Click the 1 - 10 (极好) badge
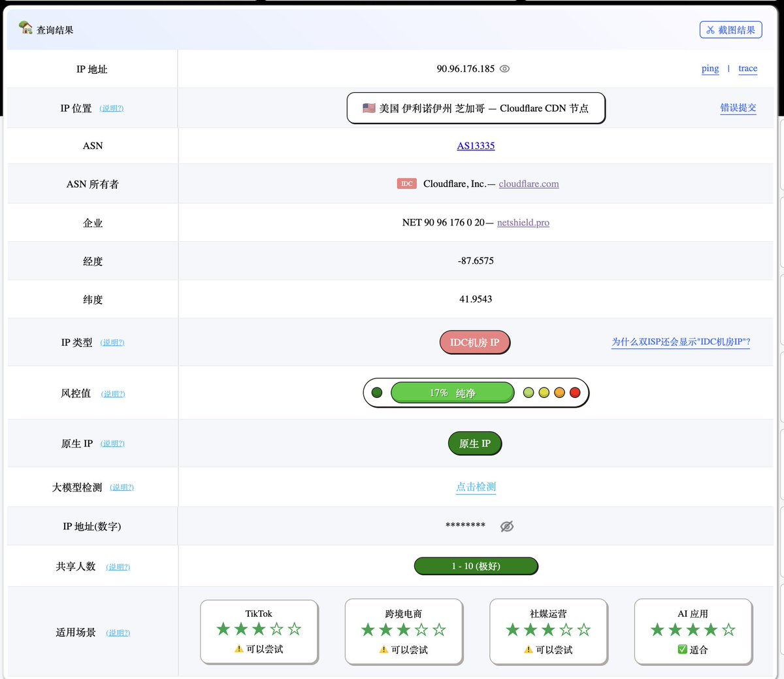The width and height of the screenshot is (784, 679). click(476, 566)
